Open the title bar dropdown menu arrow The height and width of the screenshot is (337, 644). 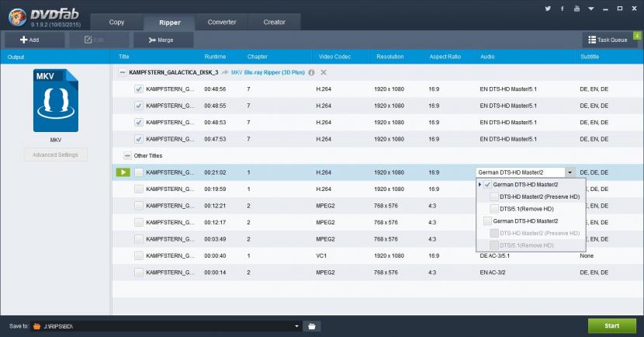tap(591, 9)
